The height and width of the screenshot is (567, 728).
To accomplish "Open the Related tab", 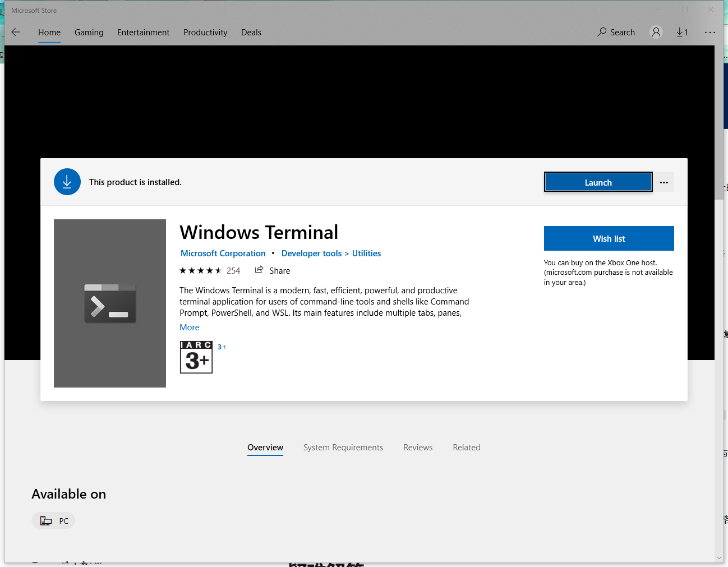I will pyautogui.click(x=467, y=448).
